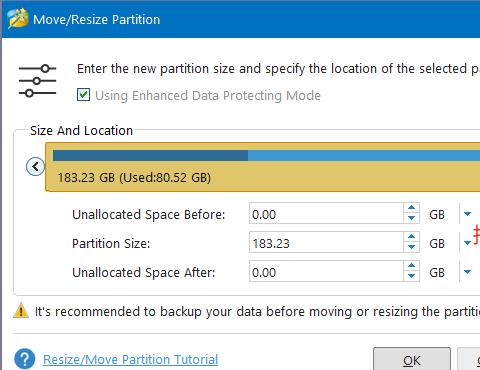Increase Unallocated Space After with up arrow
Screen dimensions: 480x370
click(x=411, y=266)
